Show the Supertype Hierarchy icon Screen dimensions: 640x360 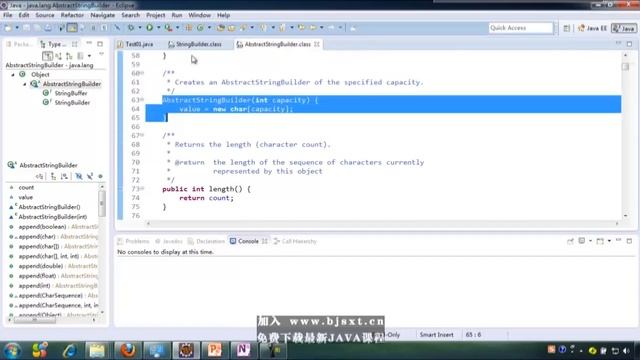click(58, 56)
